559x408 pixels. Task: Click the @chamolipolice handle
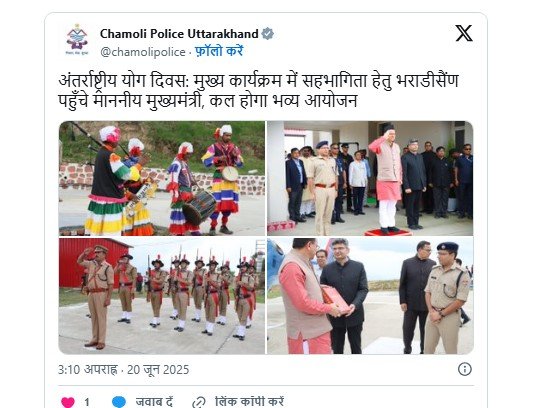143,52
